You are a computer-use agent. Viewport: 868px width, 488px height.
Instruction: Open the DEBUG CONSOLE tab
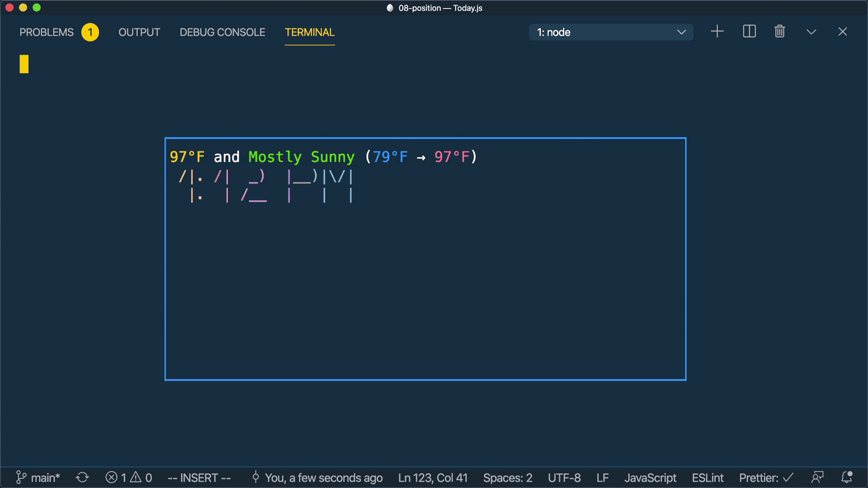tap(222, 32)
